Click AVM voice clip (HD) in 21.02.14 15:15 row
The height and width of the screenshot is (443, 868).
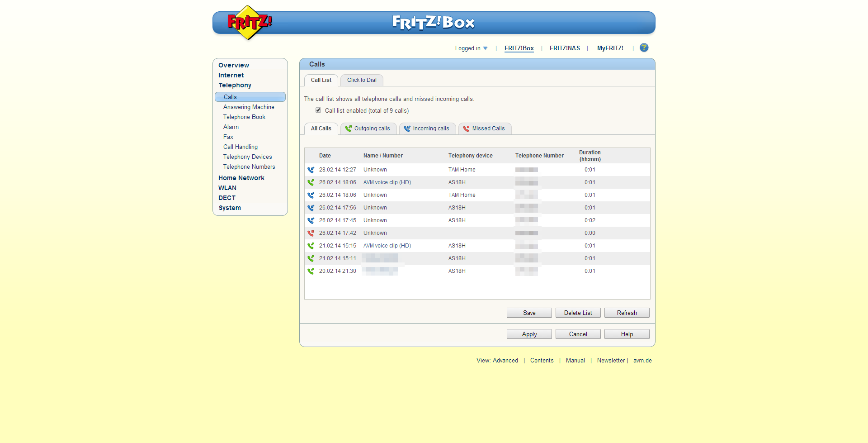click(x=387, y=246)
